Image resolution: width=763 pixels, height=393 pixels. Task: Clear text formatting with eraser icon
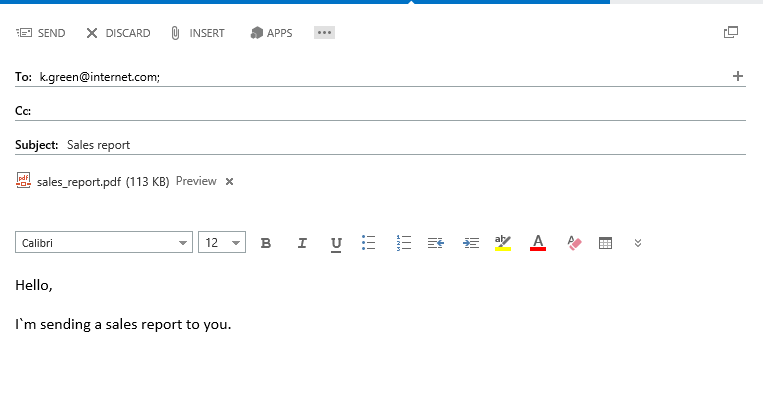coord(574,243)
